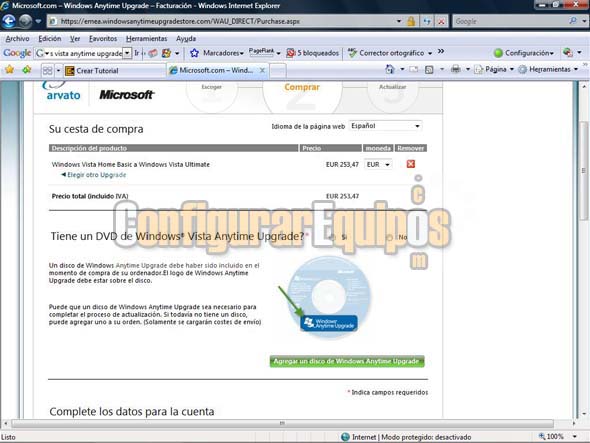Click the PageRank indicator on Google toolbar
This screenshot has height=443, width=590.
click(262, 52)
